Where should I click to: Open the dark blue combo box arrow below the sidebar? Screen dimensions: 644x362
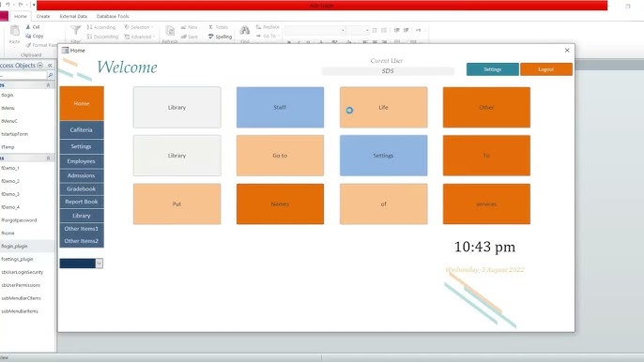99,264
